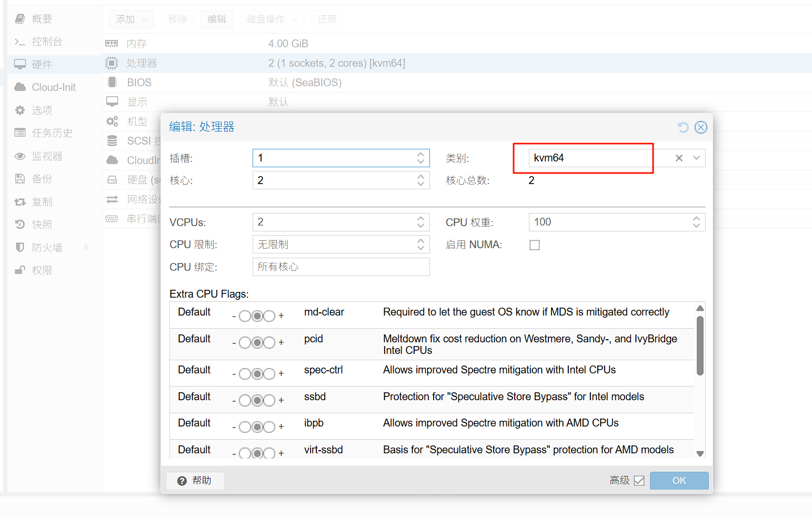812x518 pixels.
Task: Set md-clear flag to on (+) radio
Action: pos(269,316)
